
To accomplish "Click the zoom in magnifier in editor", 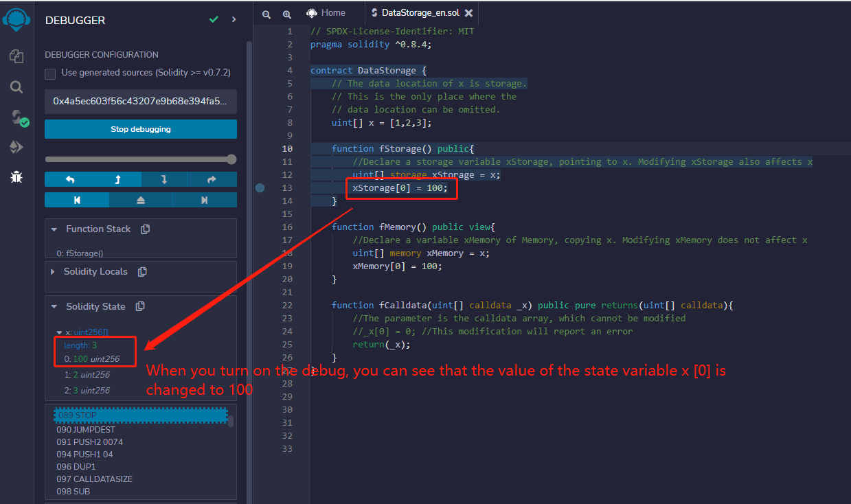I will pyautogui.click(x=287, y=14).
